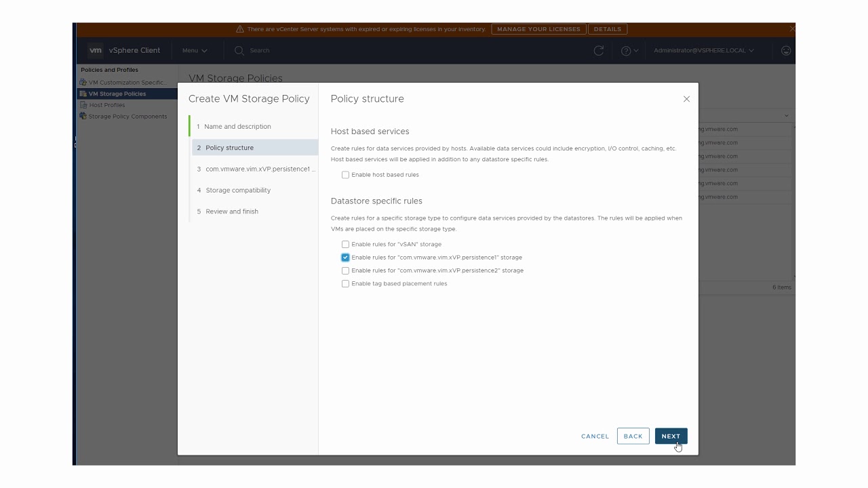This screenshot has width=868, height=488.
Task: Expand the Administrator@VSPHERE.LOCAL user dropdown
Action: 703,51
